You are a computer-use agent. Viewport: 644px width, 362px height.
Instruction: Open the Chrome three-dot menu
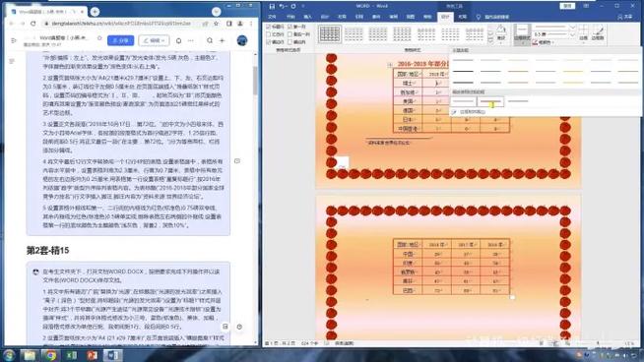pos(251,24)
